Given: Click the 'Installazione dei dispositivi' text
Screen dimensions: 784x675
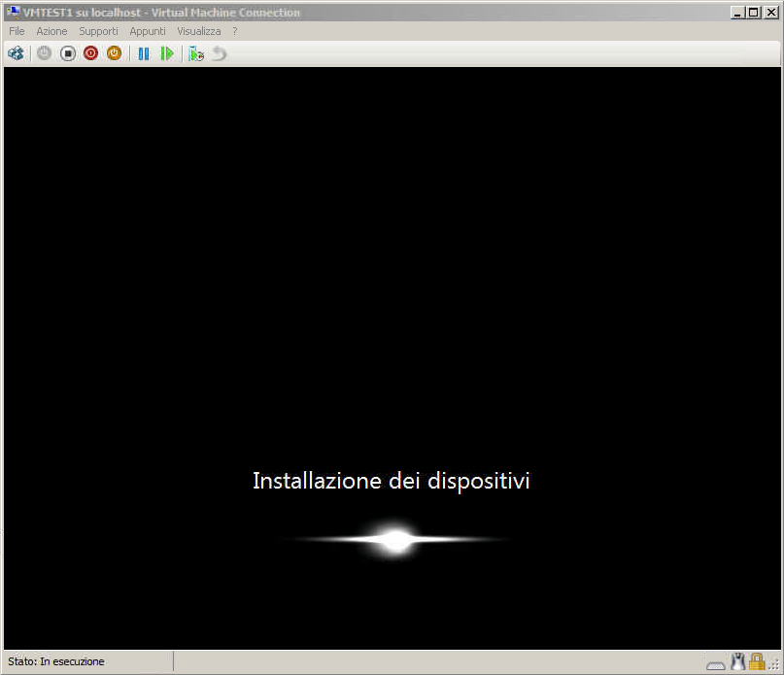Looking at the screenshot, I should [x=391, y=481].
